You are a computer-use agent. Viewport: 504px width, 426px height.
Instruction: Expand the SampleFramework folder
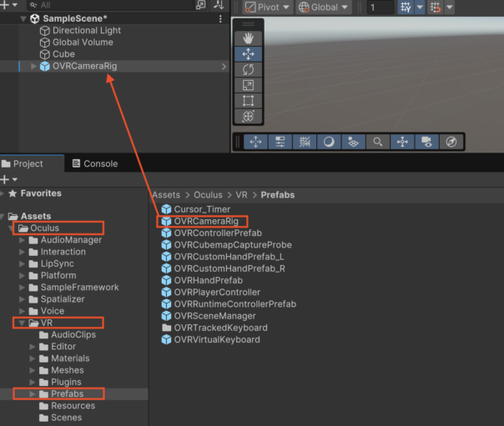point(22,288)
